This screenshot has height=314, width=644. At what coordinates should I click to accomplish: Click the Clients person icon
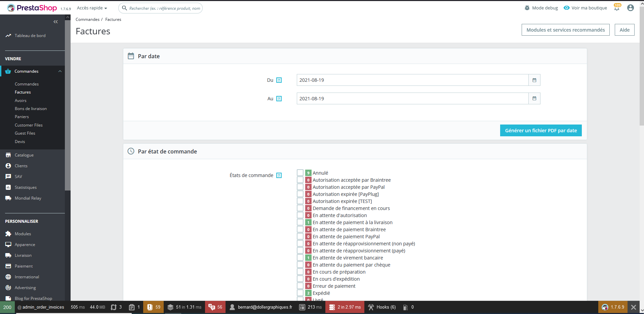(8, 166)
